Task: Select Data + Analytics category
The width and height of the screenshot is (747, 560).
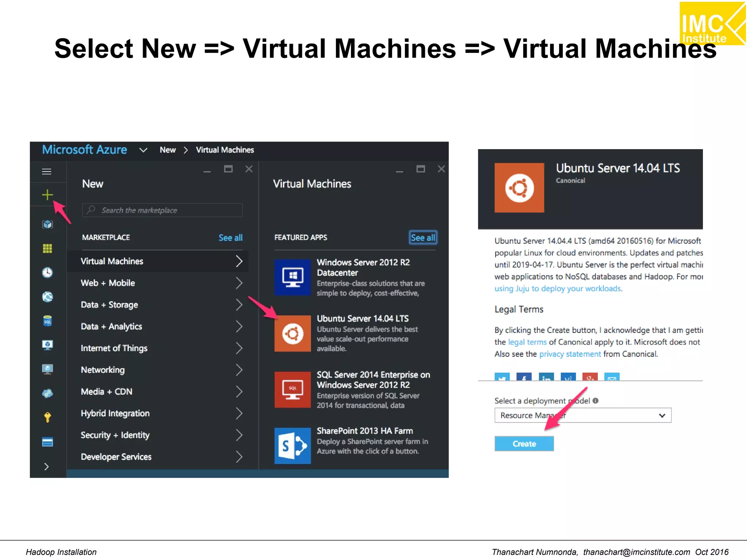Action: point(158,326)
